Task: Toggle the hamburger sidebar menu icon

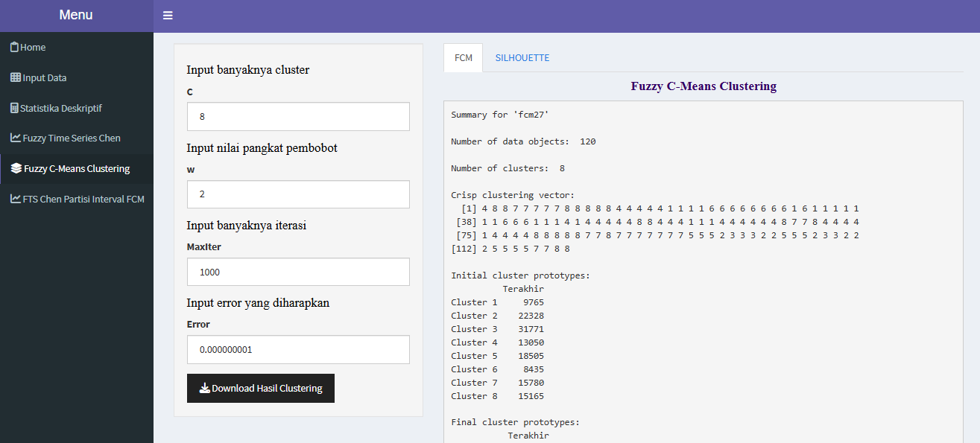Action: coord(168,16)
